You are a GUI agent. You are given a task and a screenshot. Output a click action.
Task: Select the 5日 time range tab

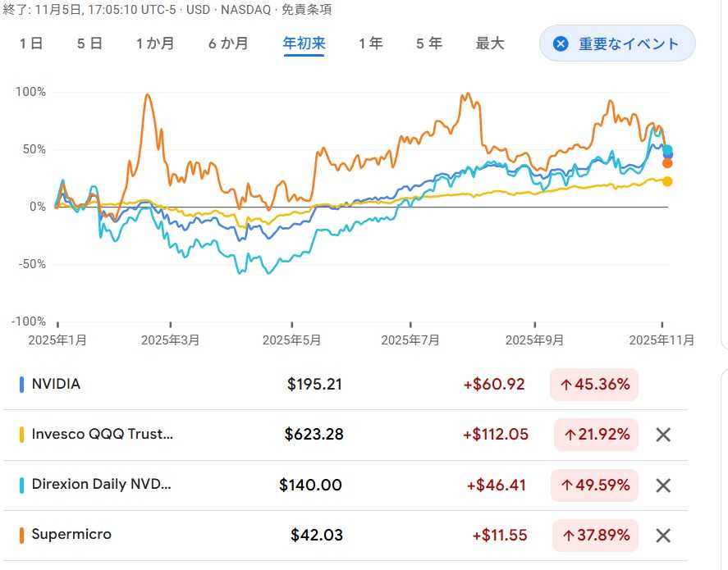89,43
